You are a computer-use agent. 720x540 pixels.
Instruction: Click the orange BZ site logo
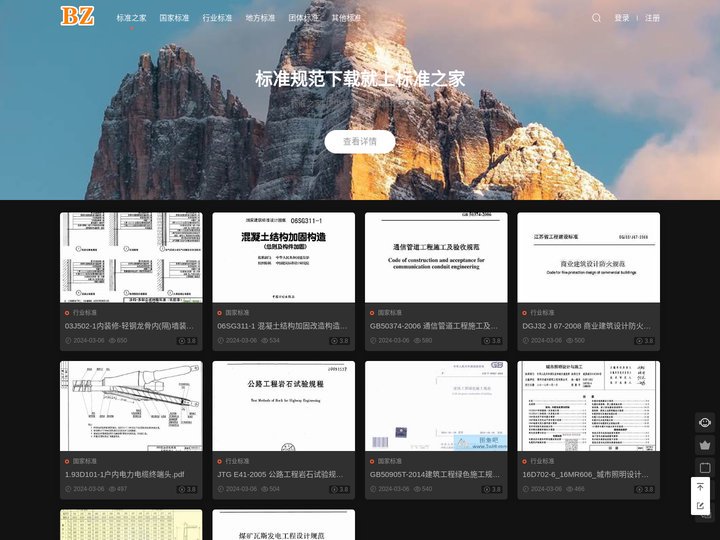[x=77, y=17]
